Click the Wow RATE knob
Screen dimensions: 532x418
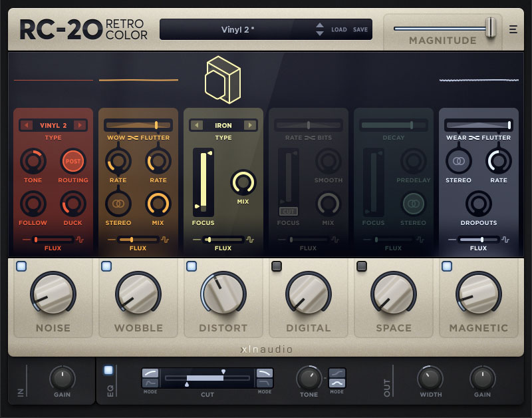118,161
